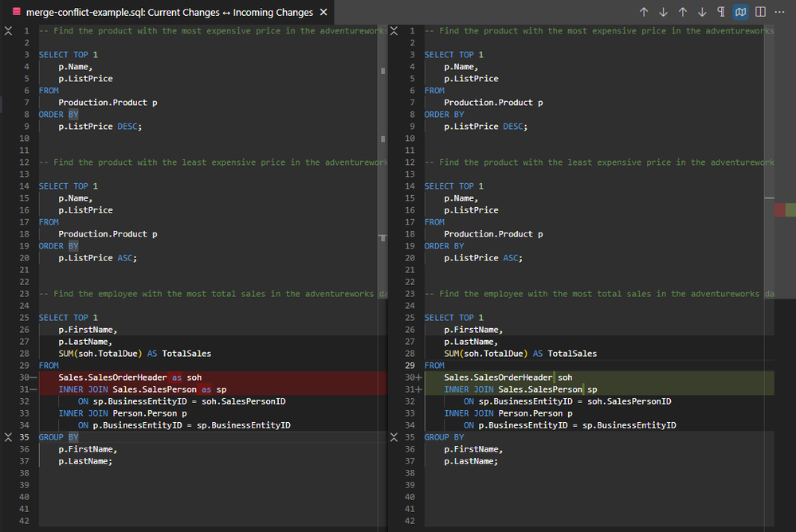
Task: Toggle the highlighted map icon in the toolbar
Action: coord(741,12)
